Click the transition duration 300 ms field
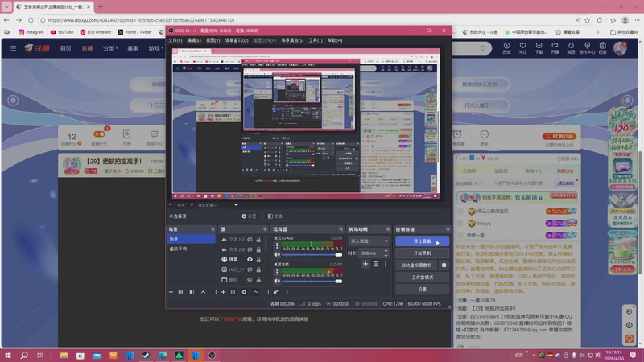This screenshot has width=644, height=362. (370, 253)
